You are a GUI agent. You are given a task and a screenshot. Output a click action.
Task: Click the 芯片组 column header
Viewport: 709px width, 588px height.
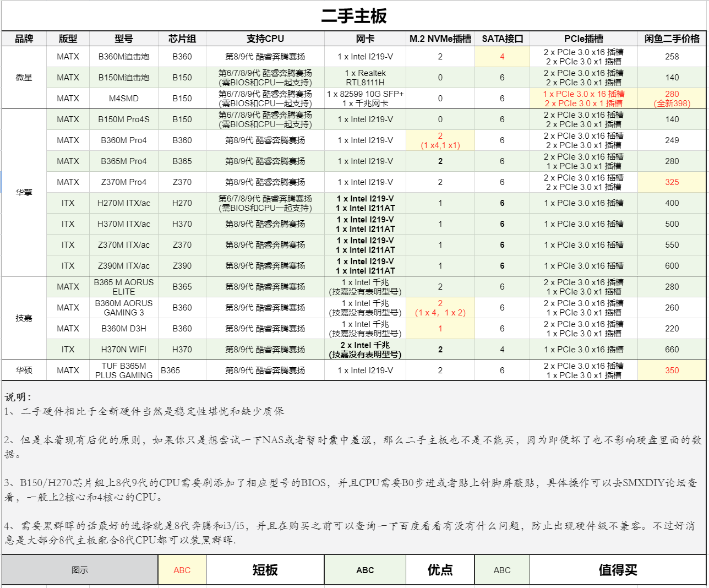[x=182, y=39]
